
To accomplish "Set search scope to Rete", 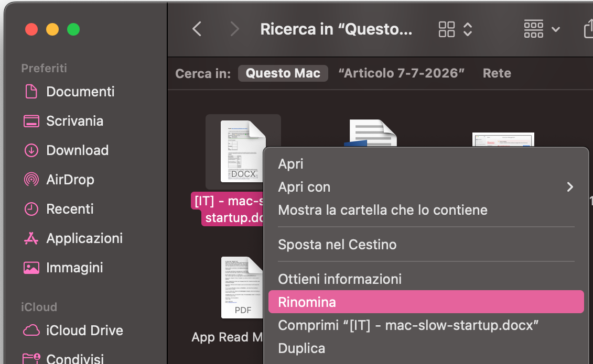I will [x=497, y=73].
